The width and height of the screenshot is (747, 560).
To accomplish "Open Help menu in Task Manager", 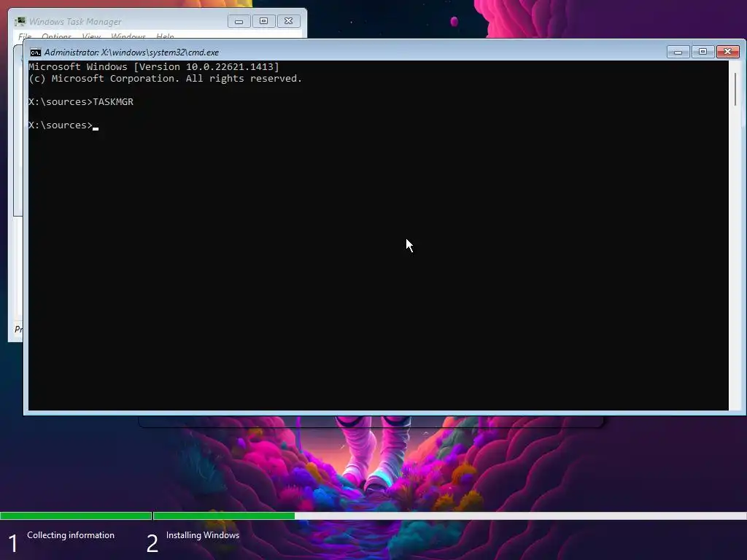I will click(165, 36).
